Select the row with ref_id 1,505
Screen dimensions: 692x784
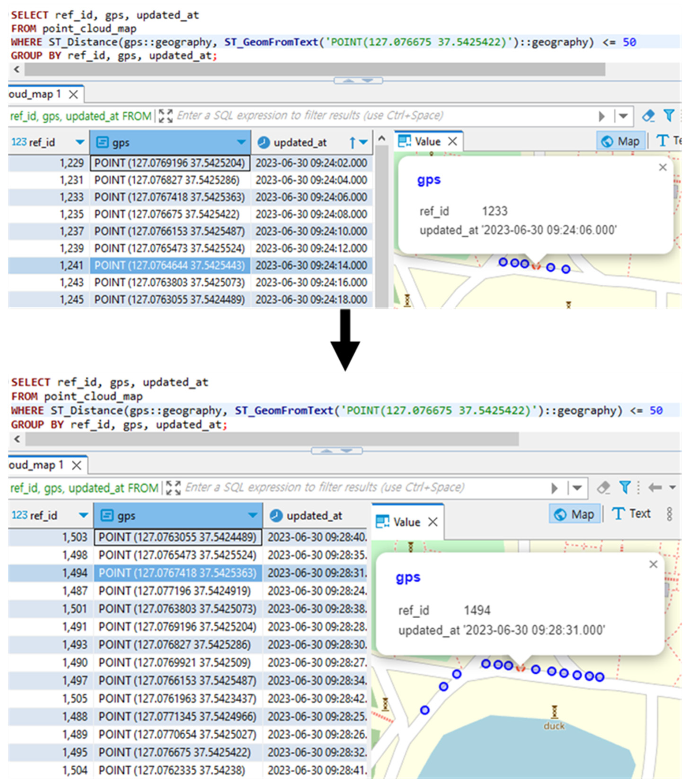[75, 698]
